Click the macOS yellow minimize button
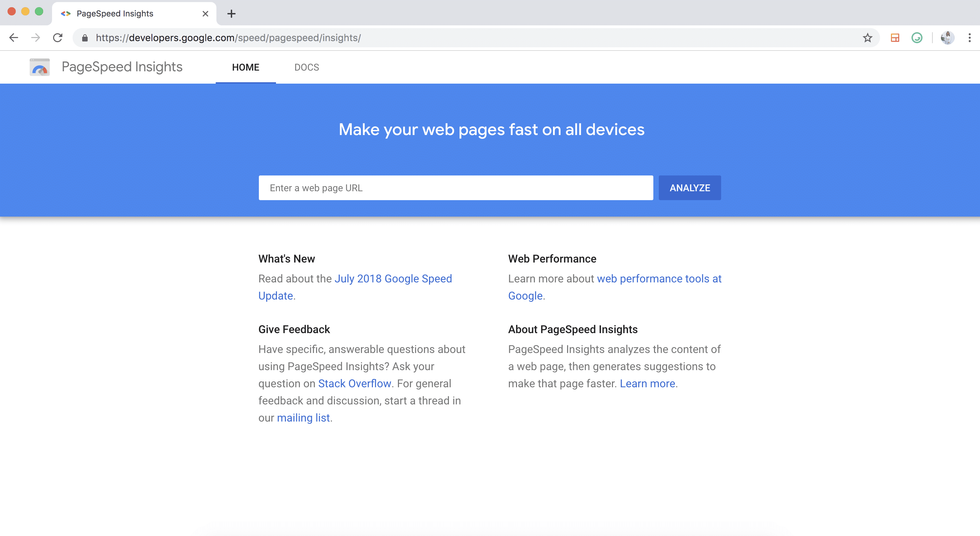980x536 pixels. coord(25,11)
